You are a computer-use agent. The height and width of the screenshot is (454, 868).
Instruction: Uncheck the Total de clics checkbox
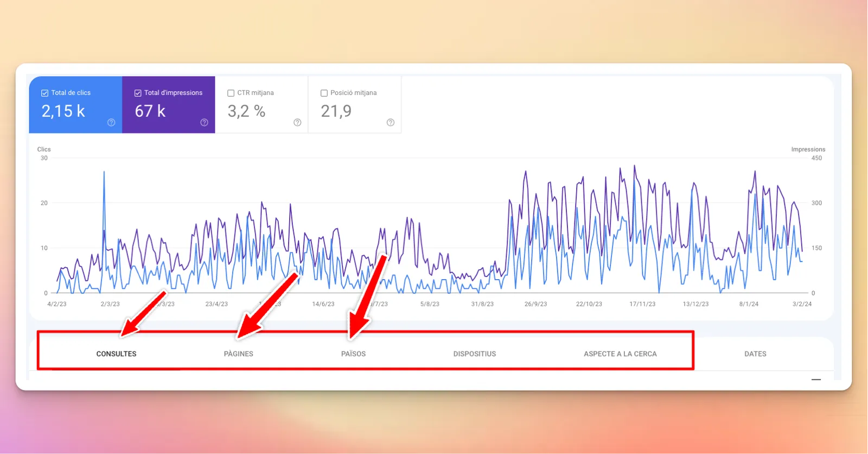[x=45, y=93]
